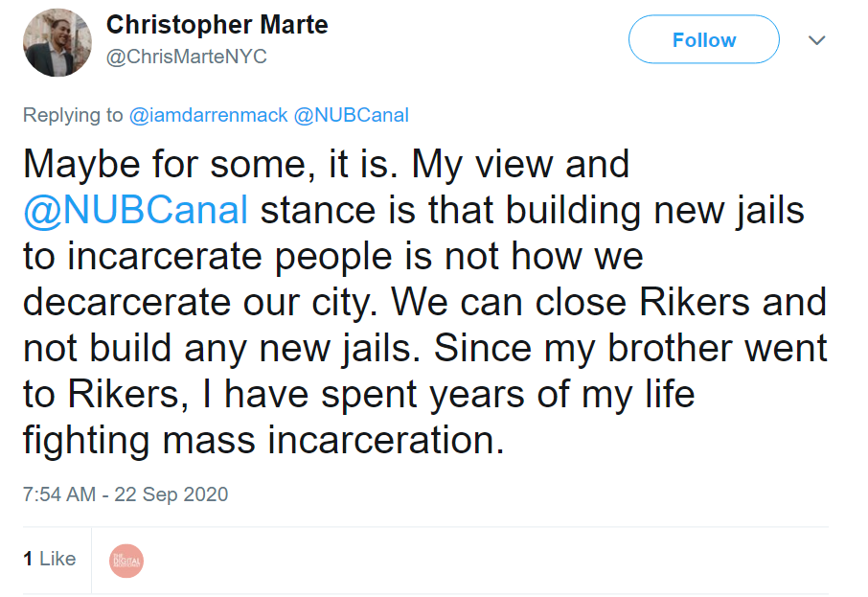Open the Christopher Marte display name link
This screenshot has width=868, height=597.
pos(217,25)
